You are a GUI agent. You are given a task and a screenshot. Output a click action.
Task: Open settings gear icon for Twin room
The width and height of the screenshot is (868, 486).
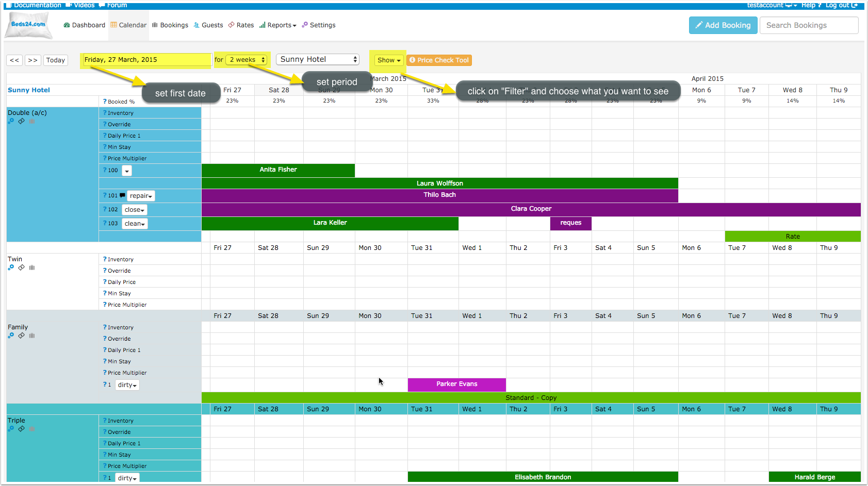point(11,267)
